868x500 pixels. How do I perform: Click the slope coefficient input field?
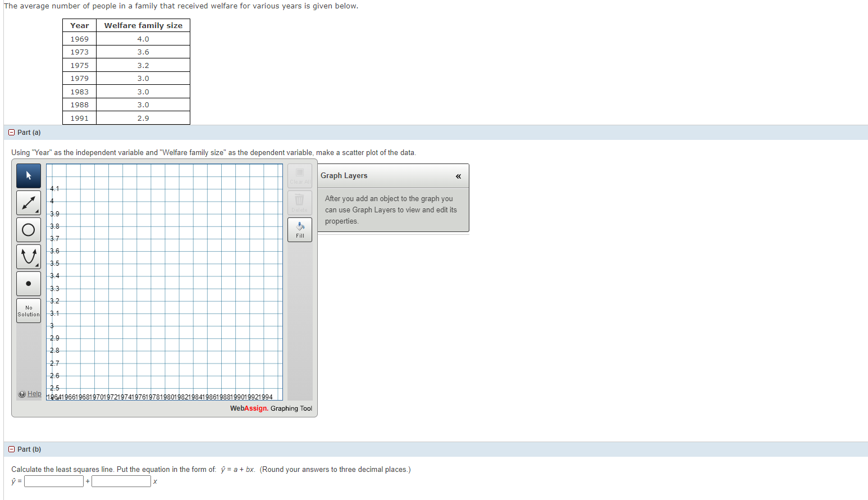point(121,481)
